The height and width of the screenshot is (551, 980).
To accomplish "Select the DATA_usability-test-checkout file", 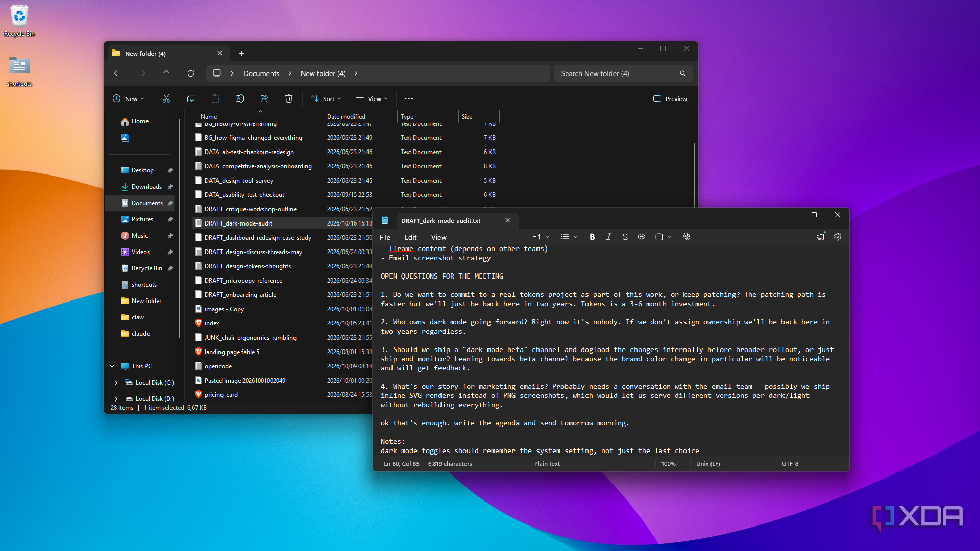I will click(244, 195).
